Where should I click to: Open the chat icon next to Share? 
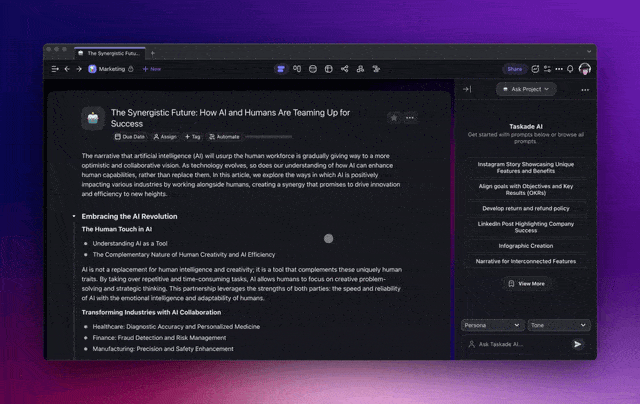coord(535,69)
